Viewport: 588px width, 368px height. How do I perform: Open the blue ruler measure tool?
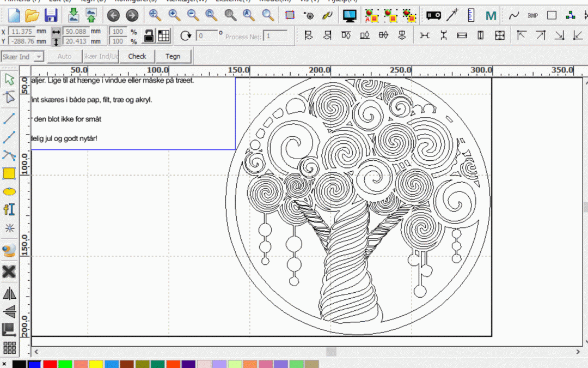(471, 15)
